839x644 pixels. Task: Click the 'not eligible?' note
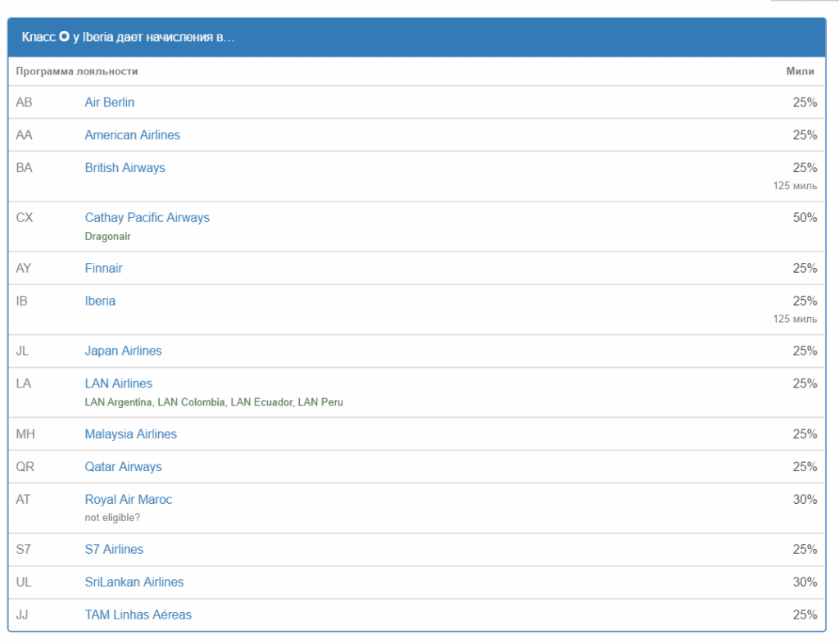point(112,518)
